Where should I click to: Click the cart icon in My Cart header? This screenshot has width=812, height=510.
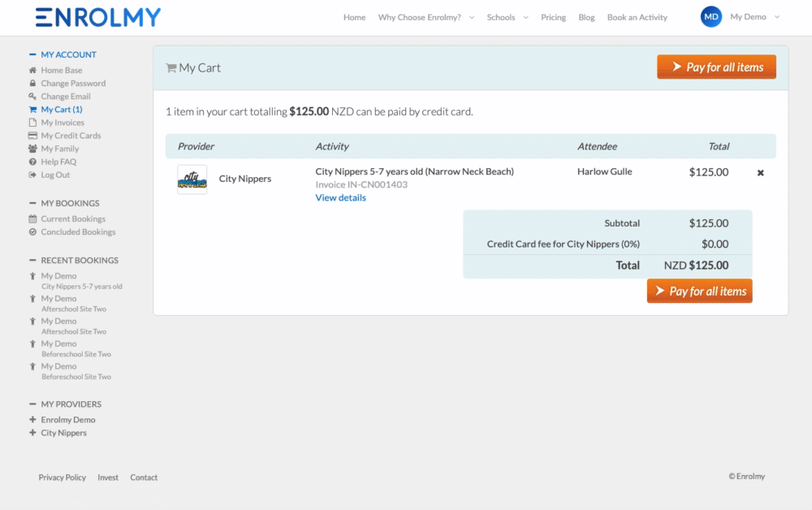click(x=171, y=68)
